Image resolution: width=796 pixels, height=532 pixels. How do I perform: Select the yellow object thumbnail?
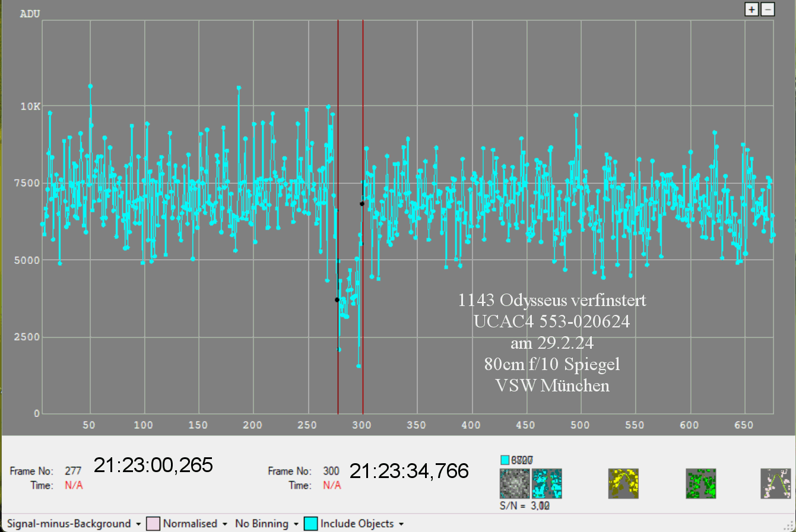pos(623,483)
